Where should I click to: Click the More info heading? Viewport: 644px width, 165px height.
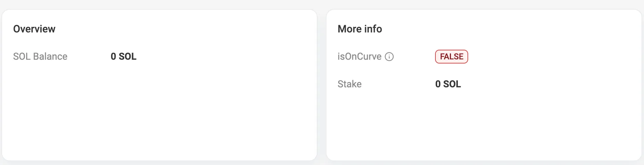click(360, 29)
